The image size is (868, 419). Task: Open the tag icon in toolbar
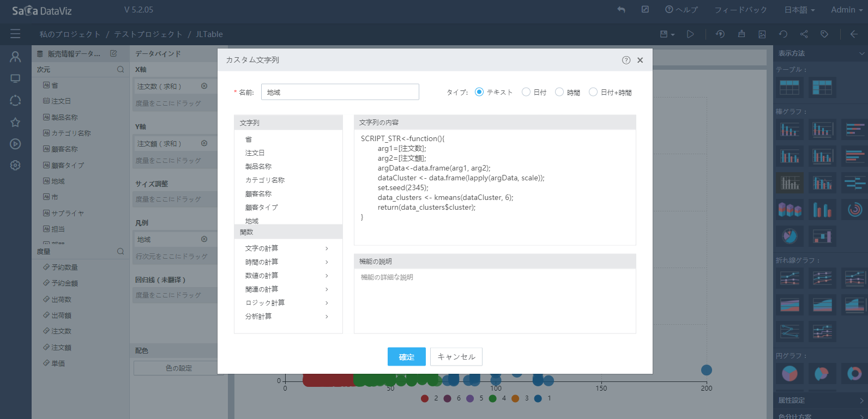pyautogui.click(x=824, y=34)
